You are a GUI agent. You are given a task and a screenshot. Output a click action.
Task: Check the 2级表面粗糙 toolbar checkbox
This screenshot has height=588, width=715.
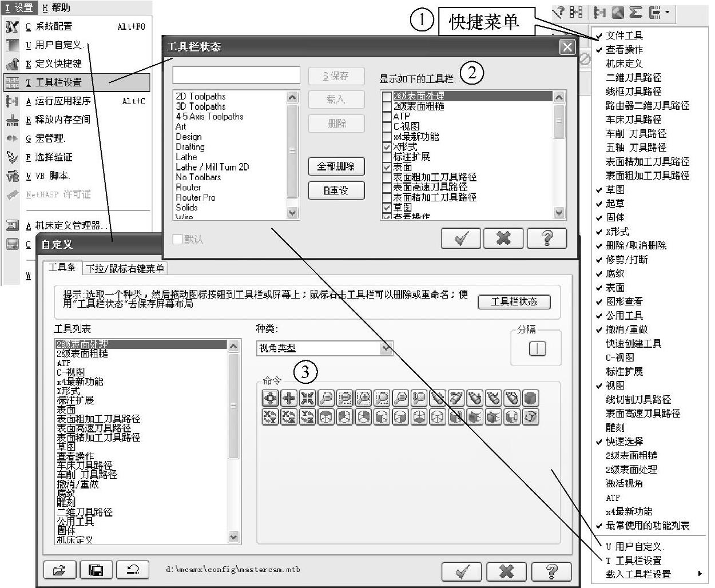click(387, 106)
